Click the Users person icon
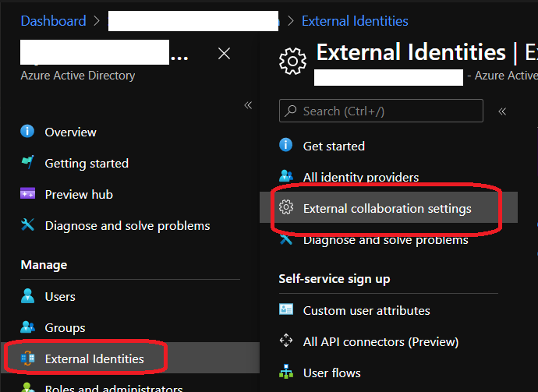 pyautogui.click(x=28, y=296)
